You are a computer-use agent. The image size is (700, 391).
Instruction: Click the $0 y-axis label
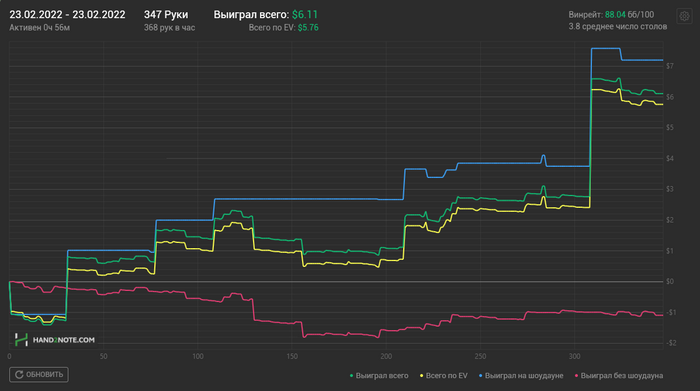tap(670, 282)
